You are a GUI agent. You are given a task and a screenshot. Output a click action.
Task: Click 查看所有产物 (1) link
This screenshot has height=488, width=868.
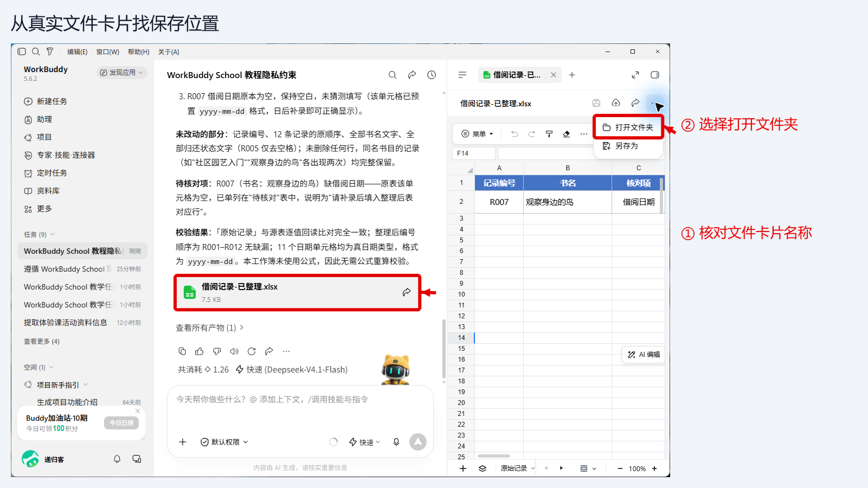pos(210,328)
